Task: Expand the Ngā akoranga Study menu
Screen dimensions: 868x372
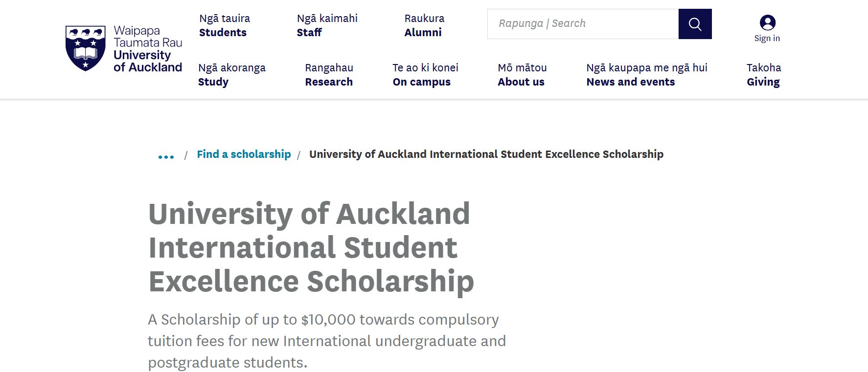Action: click(232, 75)
